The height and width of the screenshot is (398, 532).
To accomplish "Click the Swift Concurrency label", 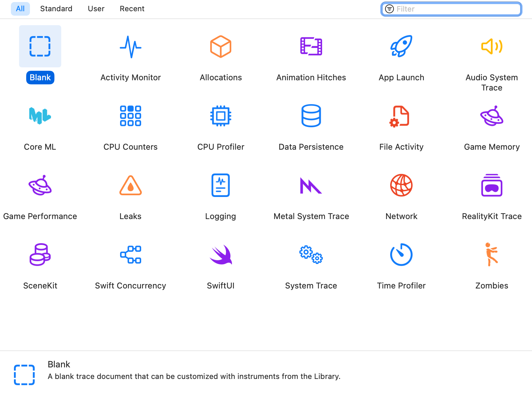I will tap(131, 286).
